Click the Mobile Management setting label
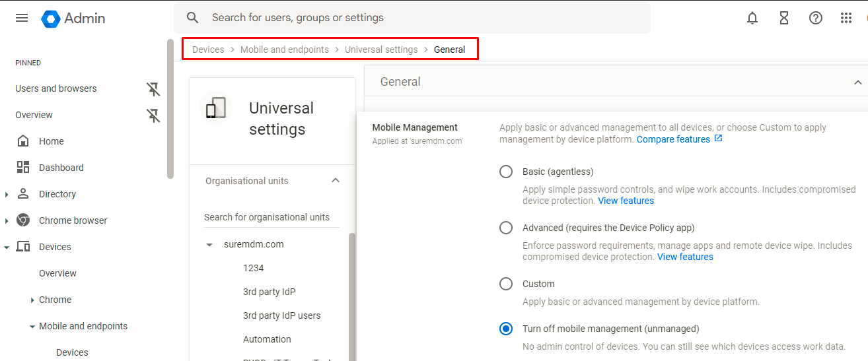The height and width of the screenshot is (361, 868). (415, 127)
